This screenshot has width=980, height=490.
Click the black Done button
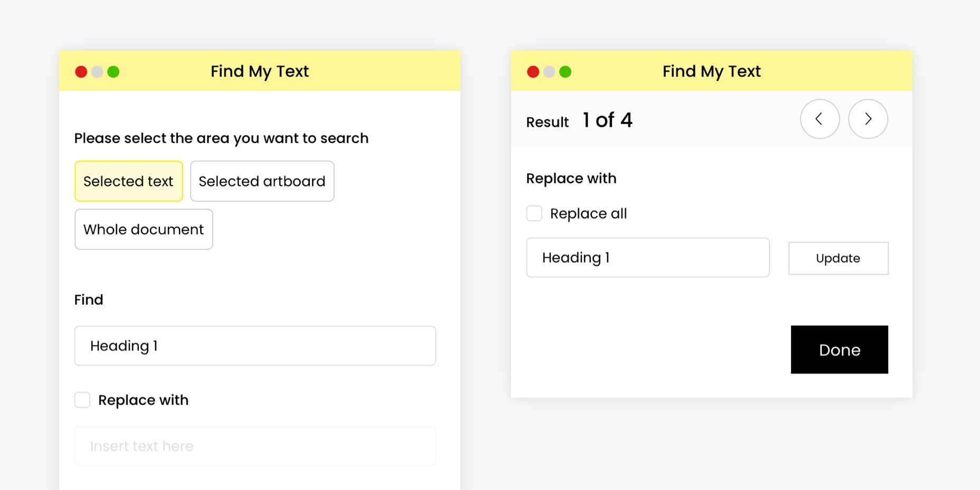click(839, 350)
